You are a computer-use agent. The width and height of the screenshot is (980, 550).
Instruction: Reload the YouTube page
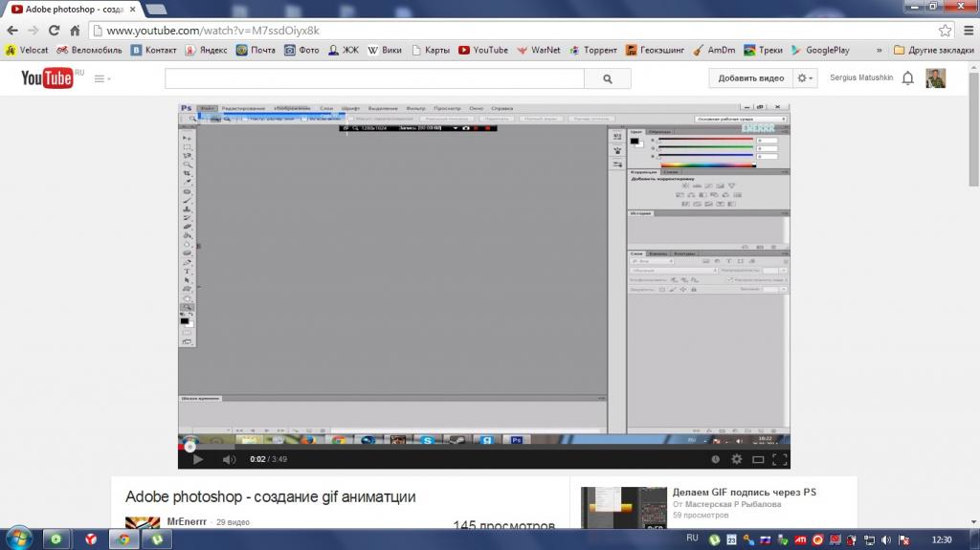pos(55,31)
